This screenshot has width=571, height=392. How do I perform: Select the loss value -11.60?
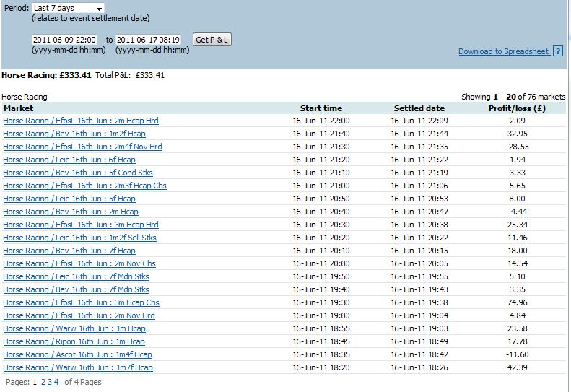tap(517, 354)
